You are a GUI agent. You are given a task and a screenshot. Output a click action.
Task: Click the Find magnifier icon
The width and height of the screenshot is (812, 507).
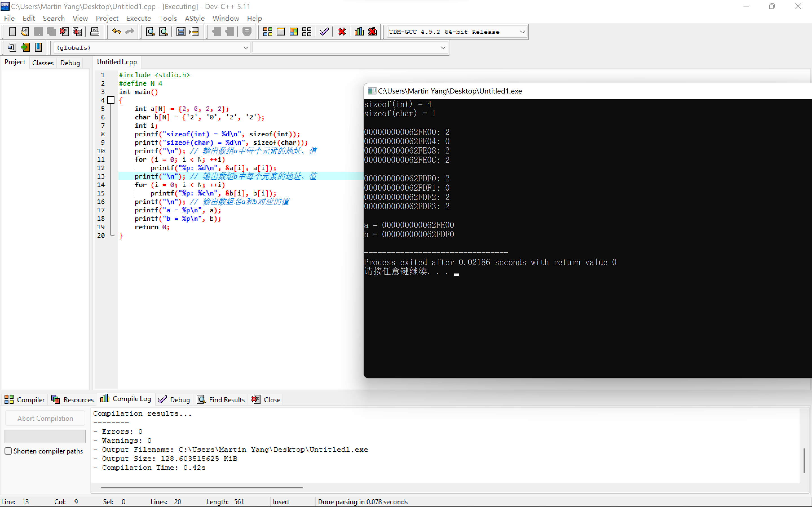point(150,32)
